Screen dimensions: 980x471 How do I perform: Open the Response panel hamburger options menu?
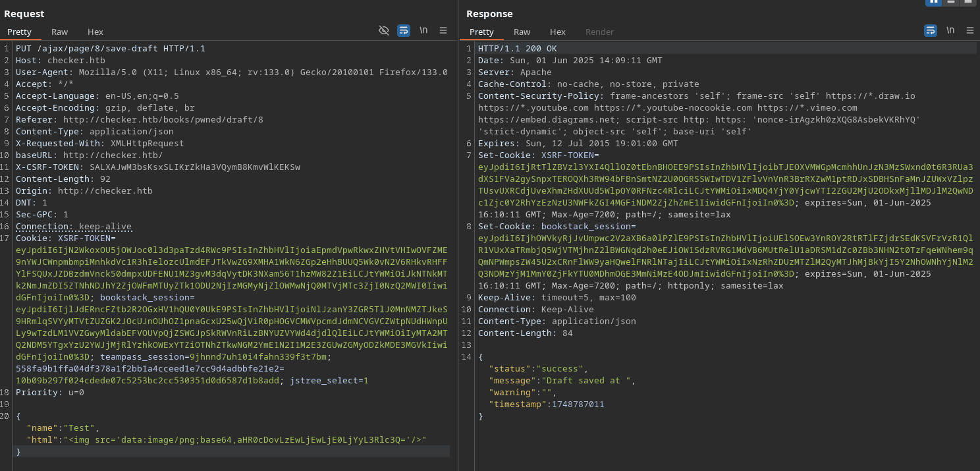tap(970, 30)
